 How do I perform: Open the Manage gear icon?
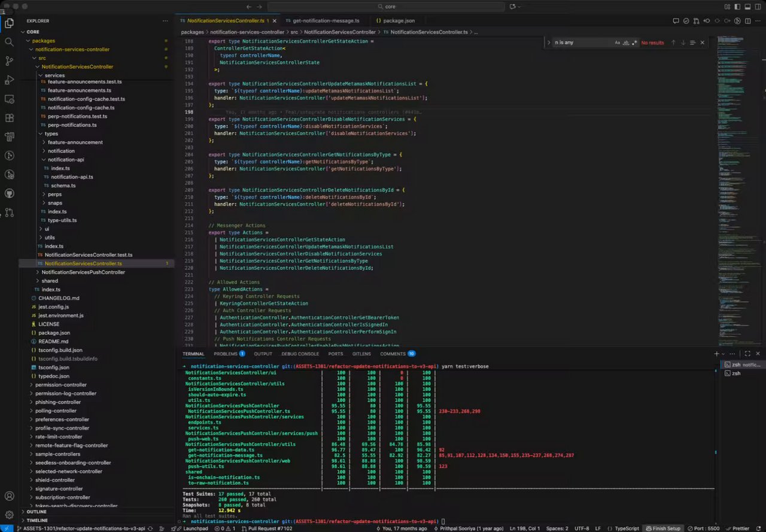(9, 515)
